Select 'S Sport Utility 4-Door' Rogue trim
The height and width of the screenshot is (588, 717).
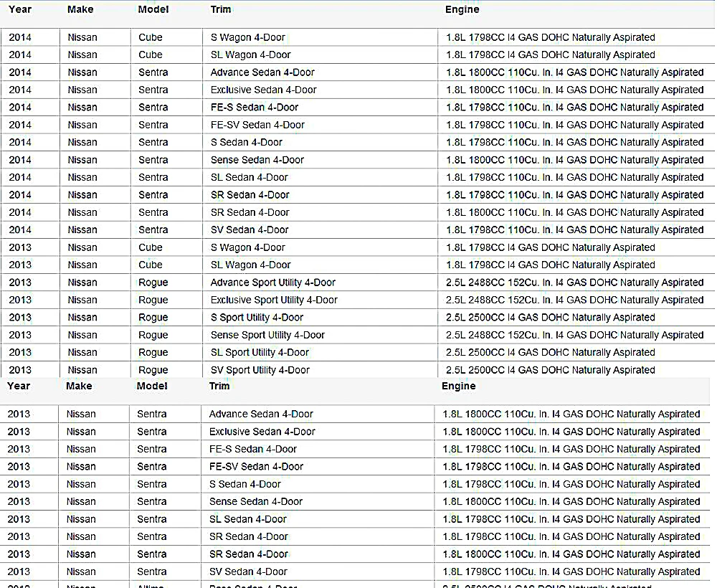(257, 318)
